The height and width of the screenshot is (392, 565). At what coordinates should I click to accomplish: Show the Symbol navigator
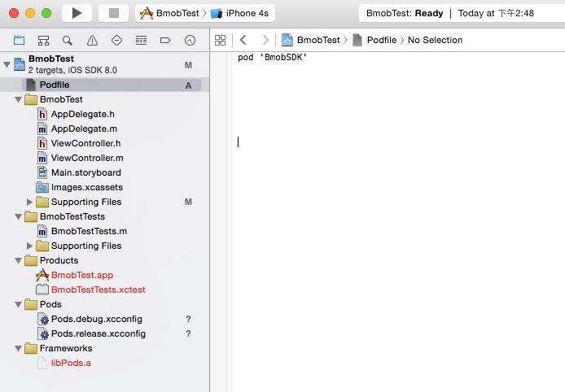click(x=44, y=41)
